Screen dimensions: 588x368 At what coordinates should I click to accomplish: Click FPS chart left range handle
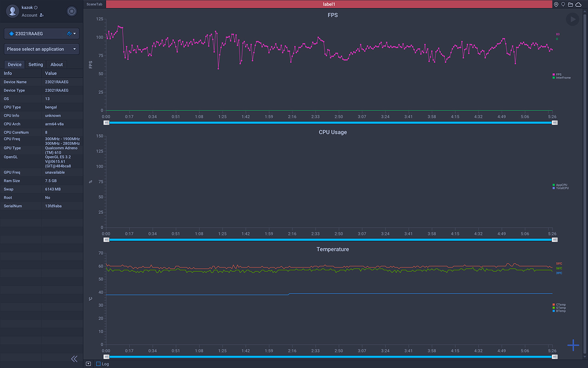click(107, 123)
